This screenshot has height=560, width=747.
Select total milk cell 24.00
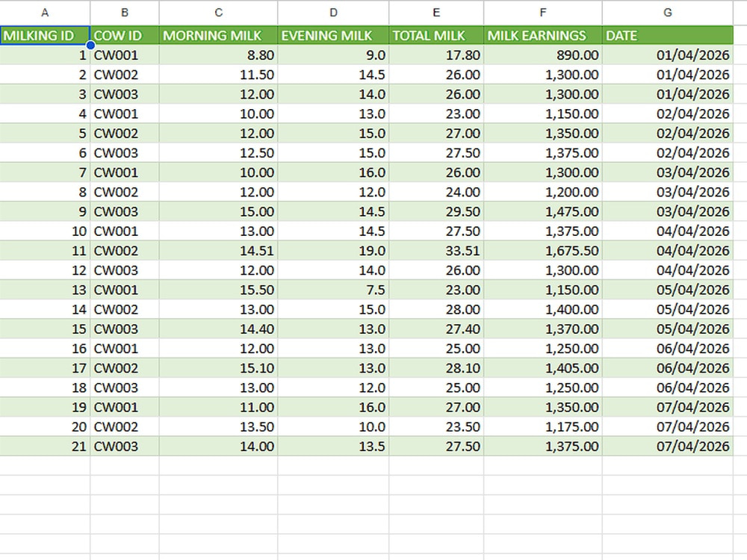(x=436, y=192)
